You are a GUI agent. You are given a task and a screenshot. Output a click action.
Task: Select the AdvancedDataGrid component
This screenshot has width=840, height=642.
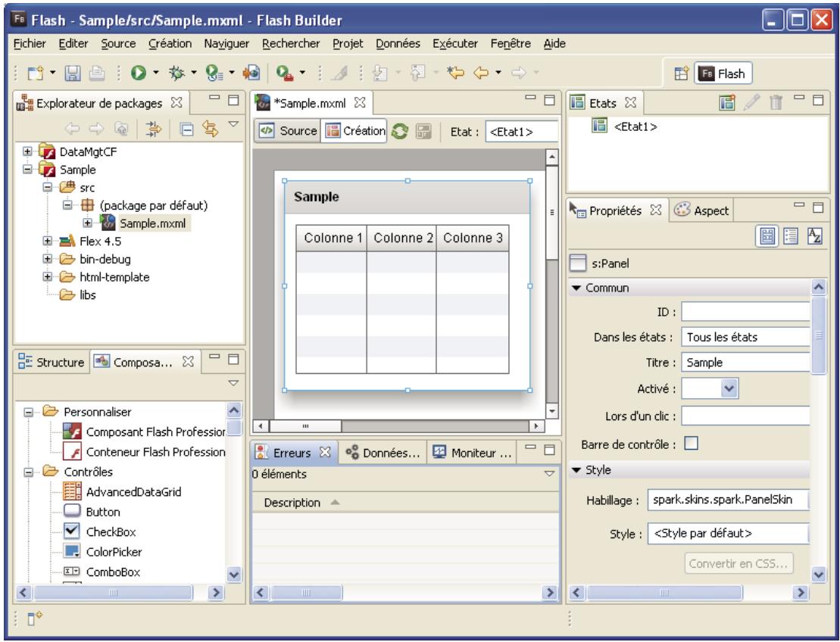click(133, 491)
